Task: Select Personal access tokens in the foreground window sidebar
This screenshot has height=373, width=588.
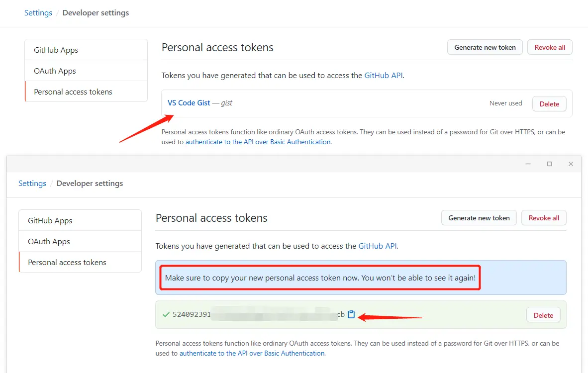Action: point(67,263)
